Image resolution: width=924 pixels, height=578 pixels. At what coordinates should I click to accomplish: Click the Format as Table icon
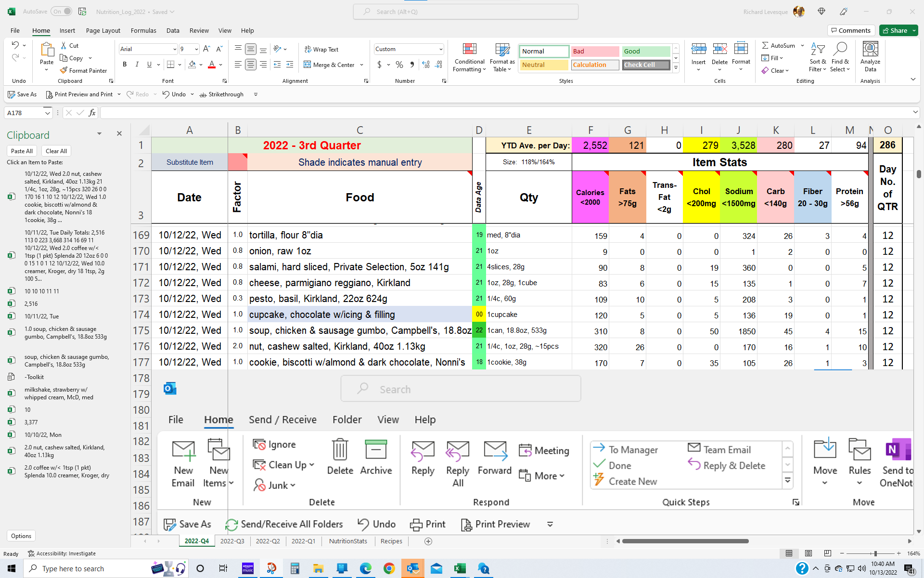[x=501, y=57]
